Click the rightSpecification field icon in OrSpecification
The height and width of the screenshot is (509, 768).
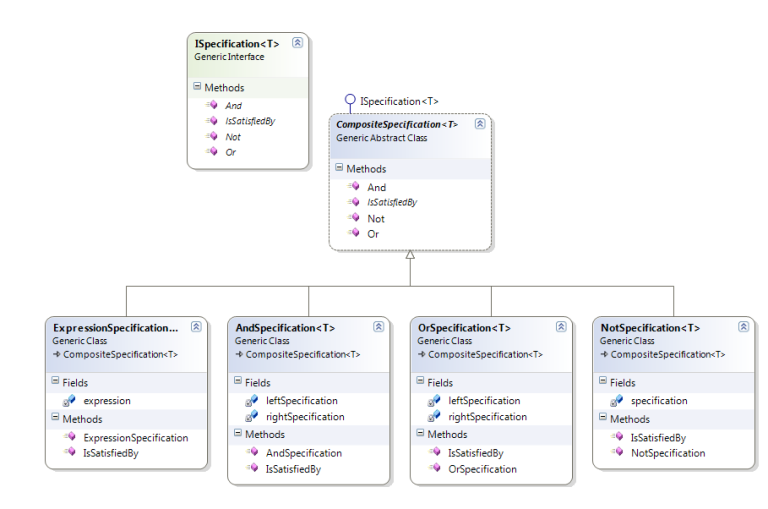pyautogui.click(x=434, y=416)
